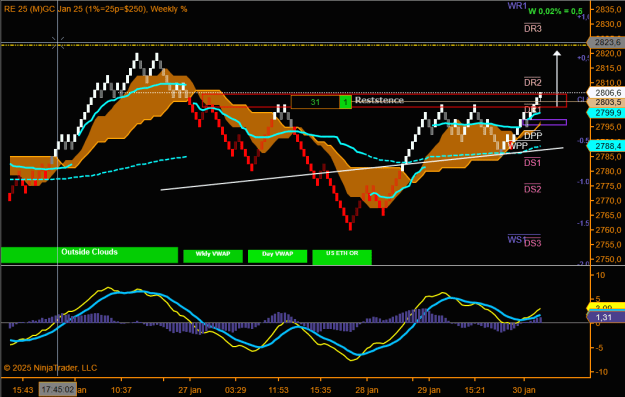Click the '27 jan' date on time axis
625x397 pixels.
click(x=190, y=390)
